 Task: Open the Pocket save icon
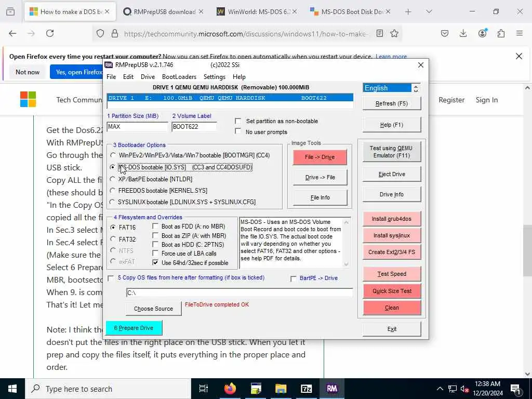click(x=445, y=33)
